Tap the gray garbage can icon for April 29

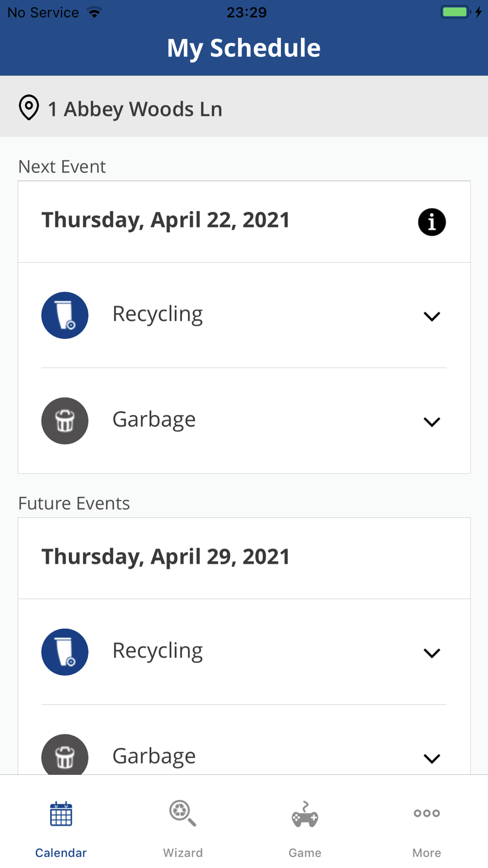tap(65, 756)
